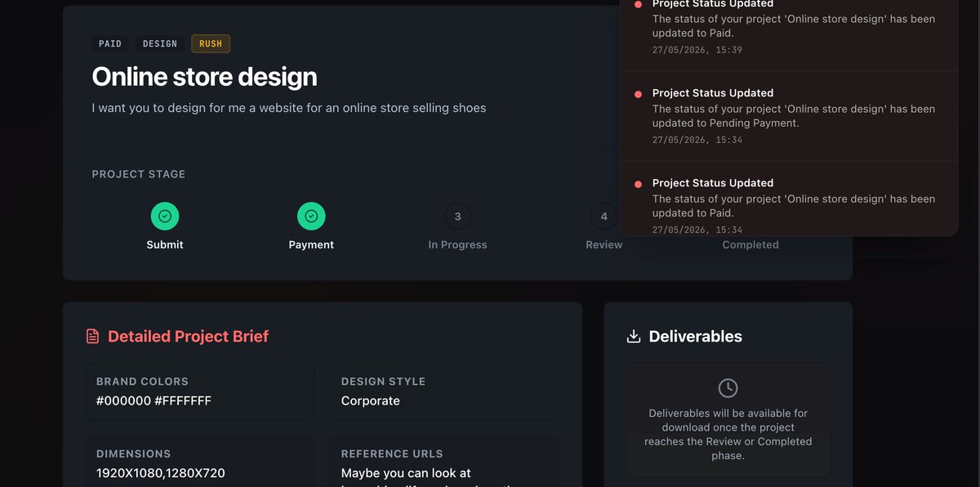980x487 pixels.
Task: Click the BRAND COLORS label
Action: (142, 382)
